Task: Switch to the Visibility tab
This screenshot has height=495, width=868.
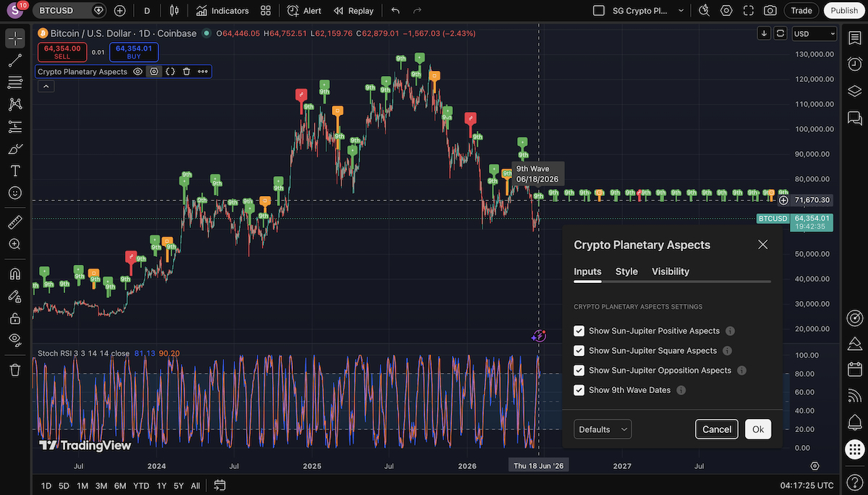Action: click(671, 271)
